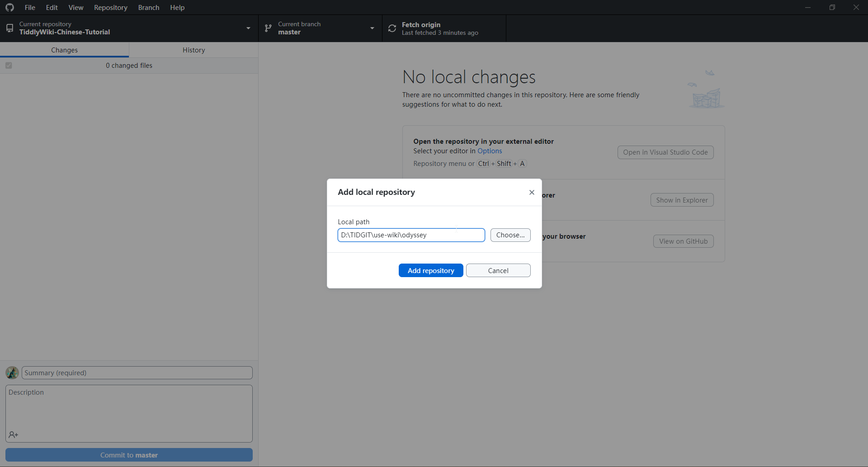Click the Options link
This screenshot has width=868, height=467.
click(x=490, y=151)
